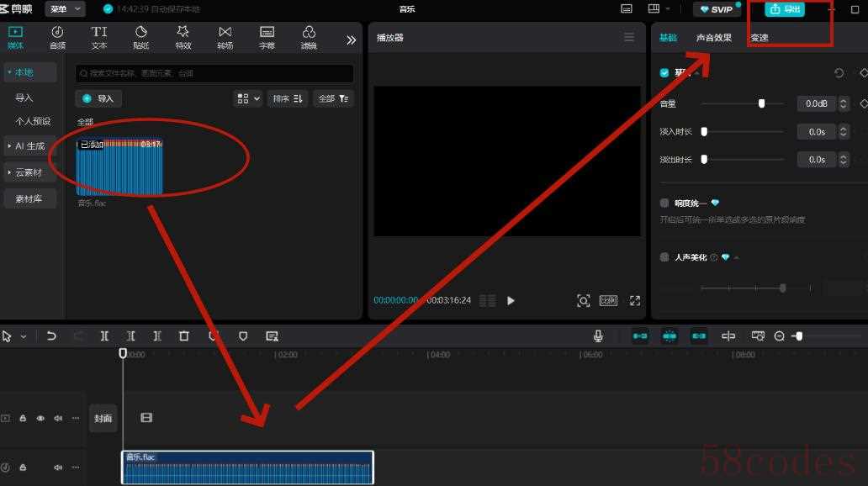Enable the 人声美化 checkbox

tap(664, 257)
